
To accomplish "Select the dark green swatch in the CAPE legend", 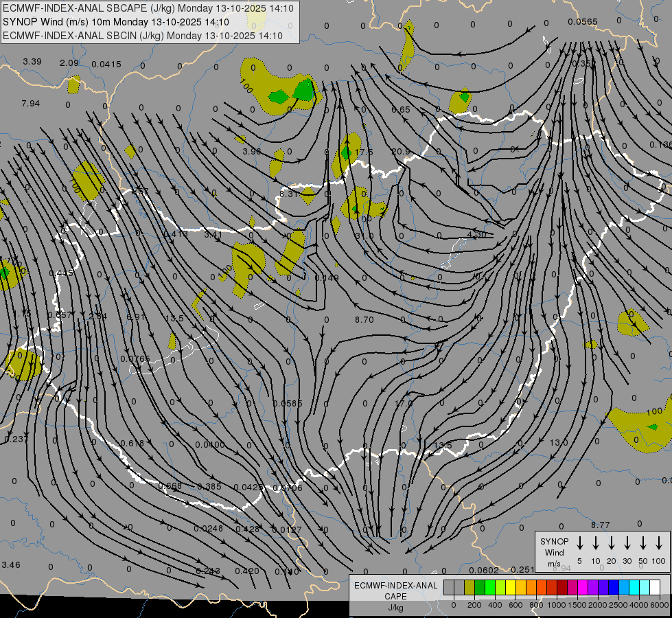I will point(480,588).
